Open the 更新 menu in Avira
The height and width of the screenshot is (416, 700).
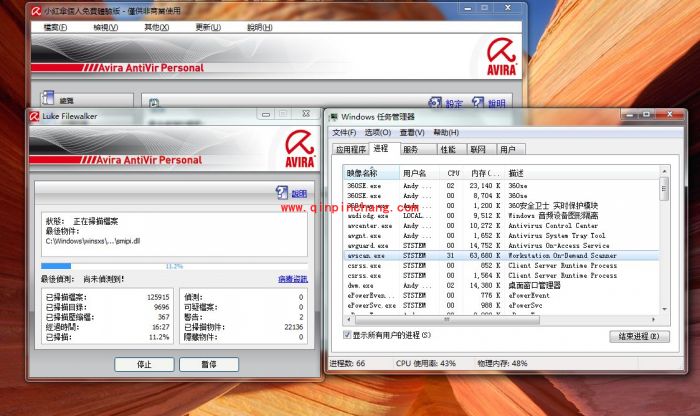point(208,27)
